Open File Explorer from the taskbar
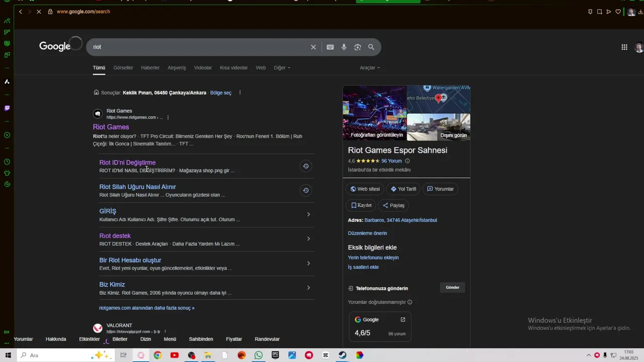644x362 pixels. coord(208,355)
